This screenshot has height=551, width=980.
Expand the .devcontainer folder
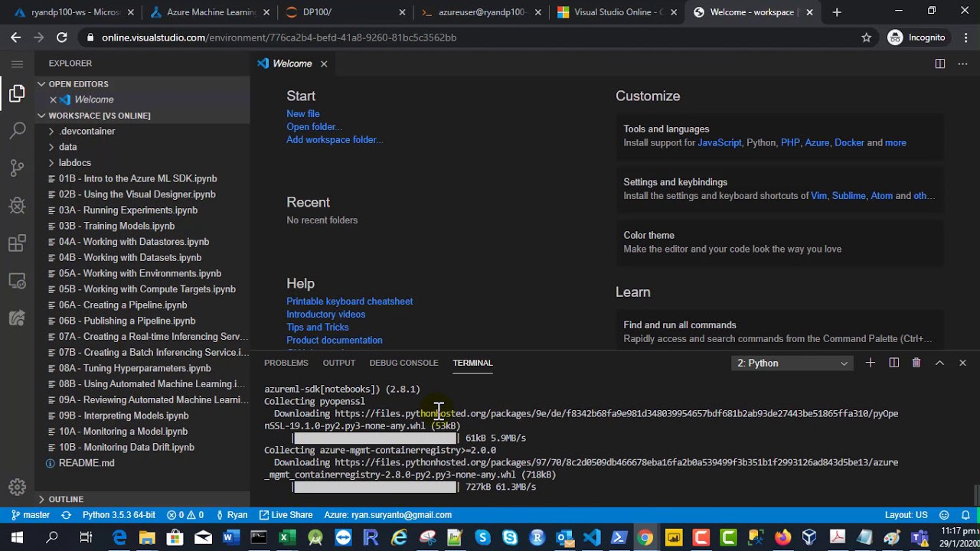[142, 131]
